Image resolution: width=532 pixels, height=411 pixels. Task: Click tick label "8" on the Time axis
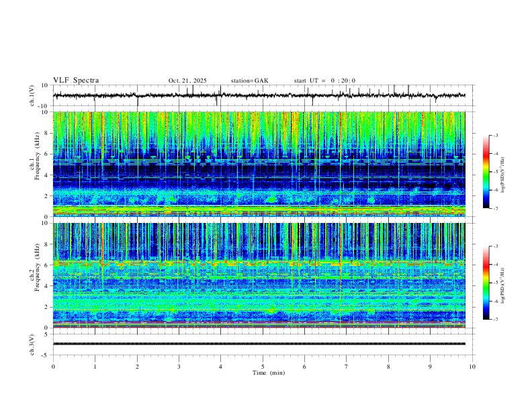point(388,367)
